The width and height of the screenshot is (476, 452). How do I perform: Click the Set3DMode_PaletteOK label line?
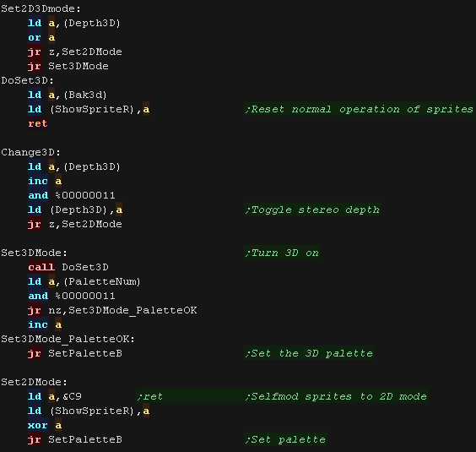[68, 339]
